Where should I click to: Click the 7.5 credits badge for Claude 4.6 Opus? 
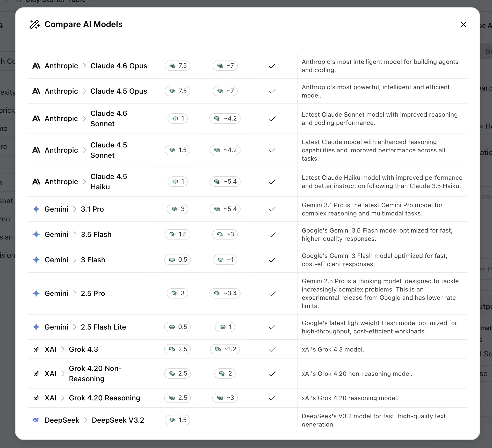[x=178, y=66]
